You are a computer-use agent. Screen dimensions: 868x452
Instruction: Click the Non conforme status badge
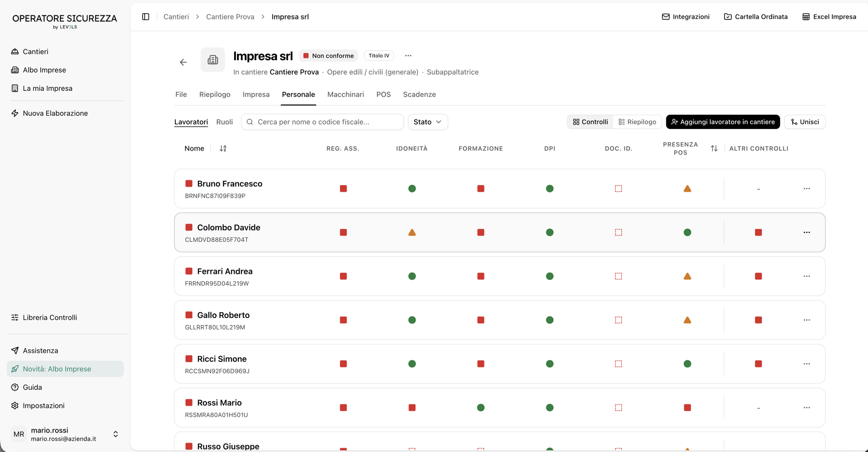(328, 56)
